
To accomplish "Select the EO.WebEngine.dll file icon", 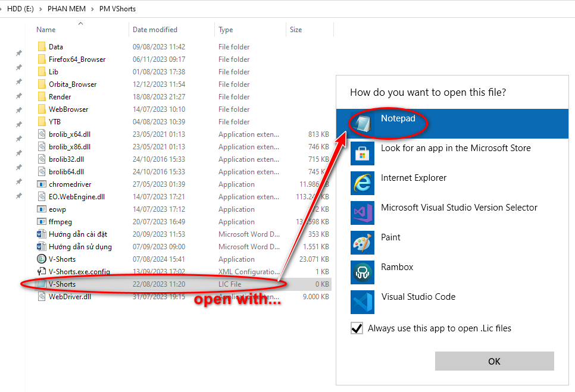I will pos(42,196).
